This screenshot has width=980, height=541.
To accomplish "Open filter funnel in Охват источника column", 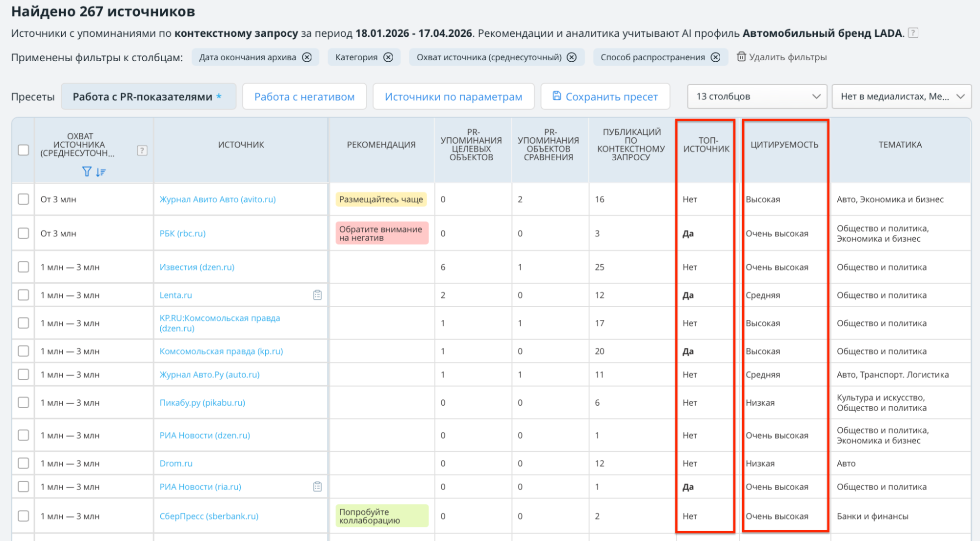I will pyautogui.click(x=87, y=172).
